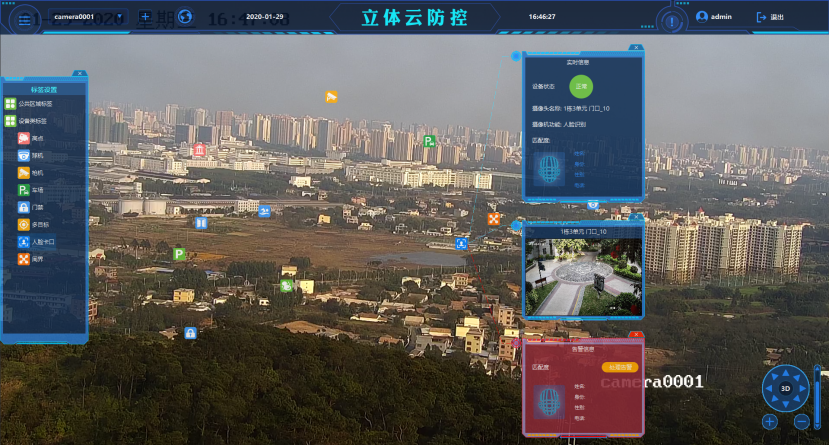This screenshot has width=829, height=445.
Task: Toggle the 高点 camera label
Action: point(31,138)
